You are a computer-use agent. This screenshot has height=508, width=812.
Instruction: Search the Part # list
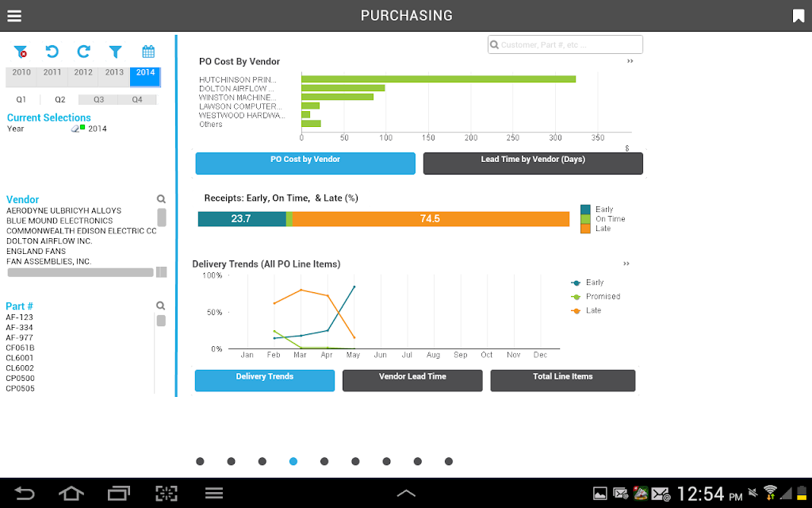pos(160,306)
